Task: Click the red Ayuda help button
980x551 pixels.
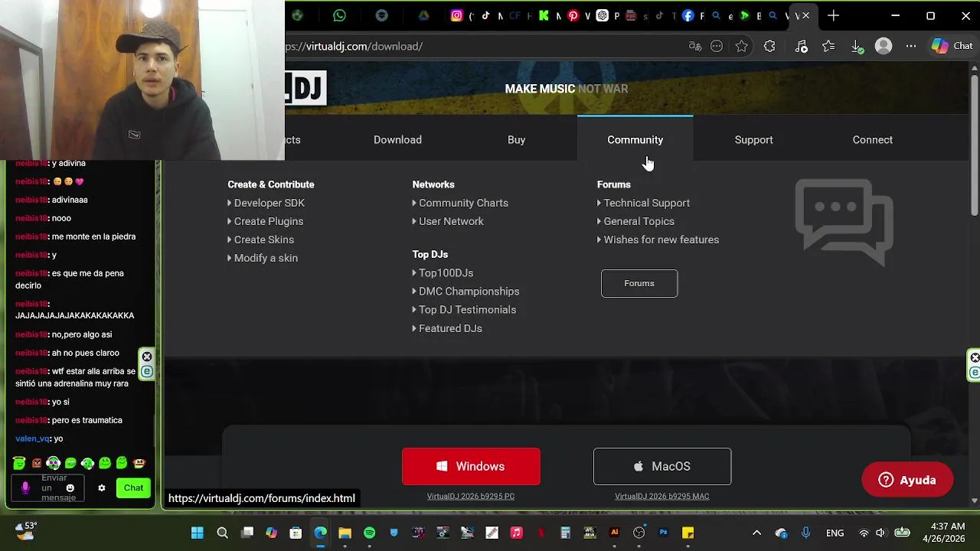Action: [x=907, y=480]
